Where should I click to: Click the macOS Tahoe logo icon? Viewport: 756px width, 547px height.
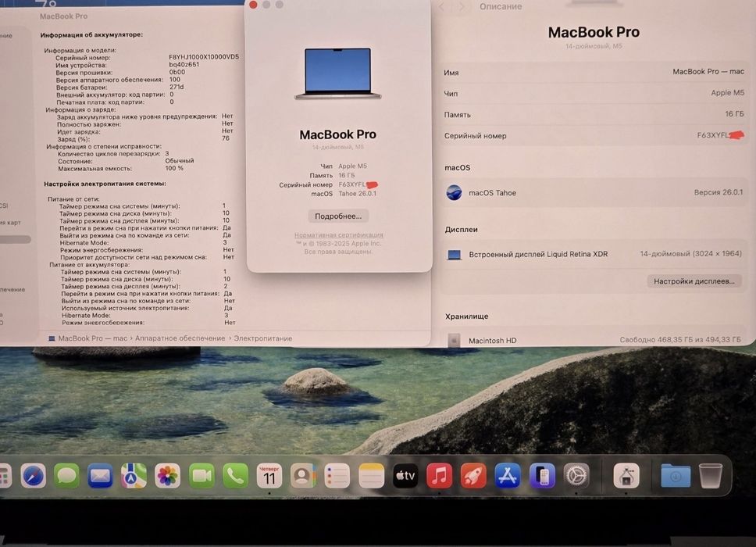(454, 192)
